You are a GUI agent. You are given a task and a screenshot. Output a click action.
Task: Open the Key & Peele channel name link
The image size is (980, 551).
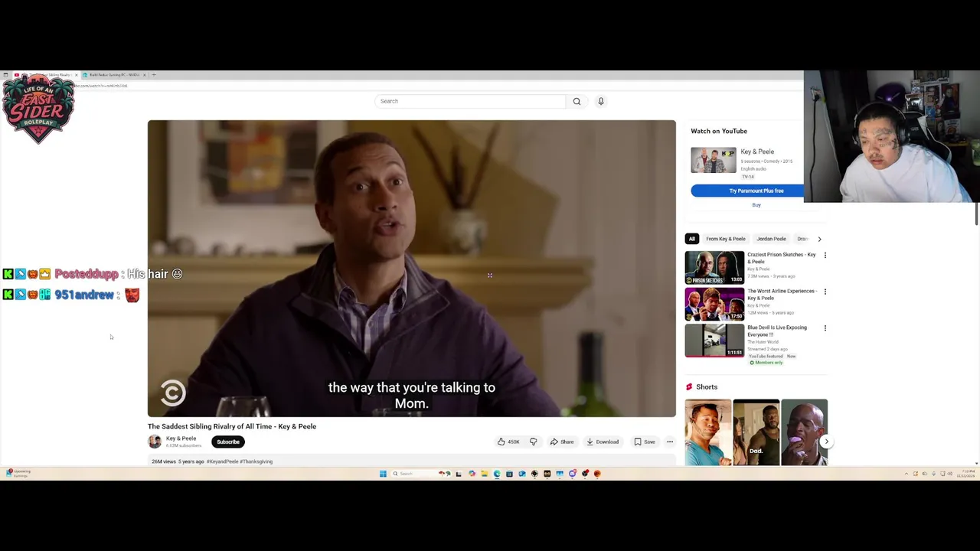(181, 439)
